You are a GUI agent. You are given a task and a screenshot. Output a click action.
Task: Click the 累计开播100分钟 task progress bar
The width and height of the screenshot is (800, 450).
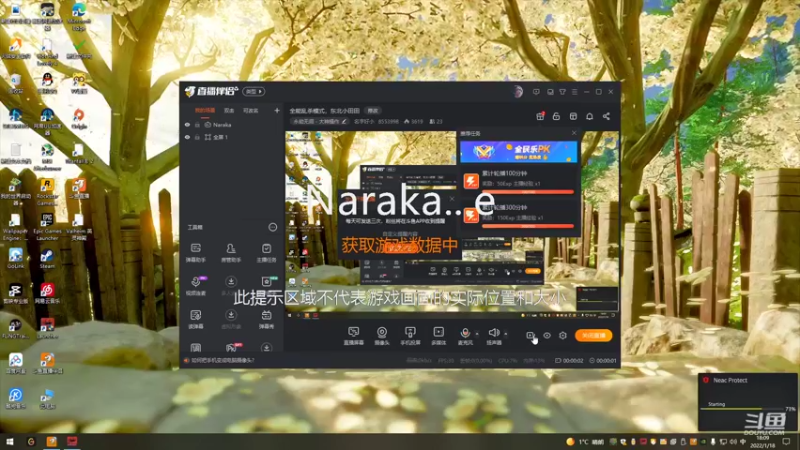(x=528, y=192)
